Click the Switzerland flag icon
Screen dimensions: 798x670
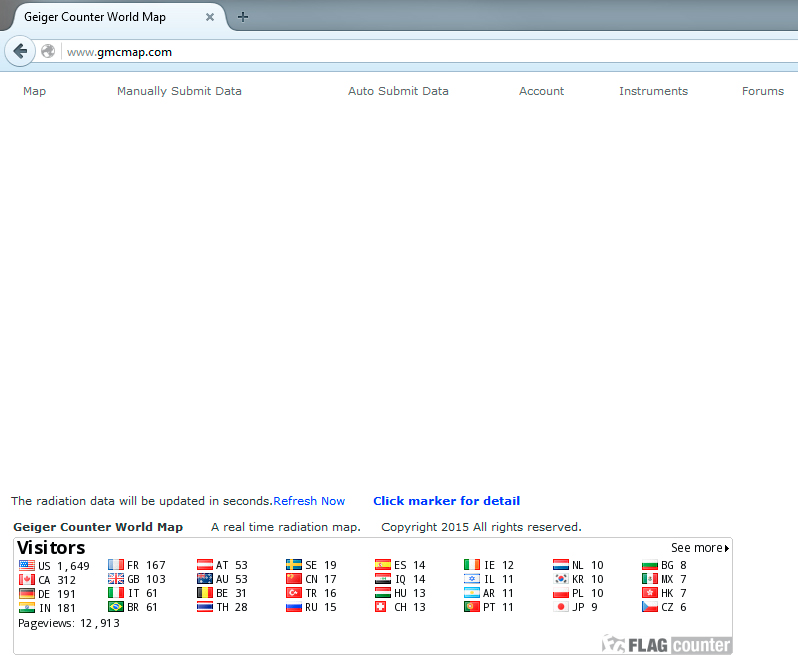(381, 607)
